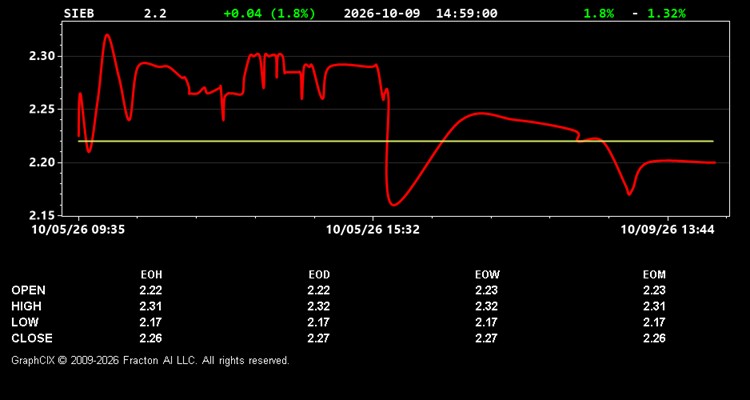The height and width of the screenshot is (400, 750).
Task: Click the red price line's lowest trough
Action: point(394,205)
